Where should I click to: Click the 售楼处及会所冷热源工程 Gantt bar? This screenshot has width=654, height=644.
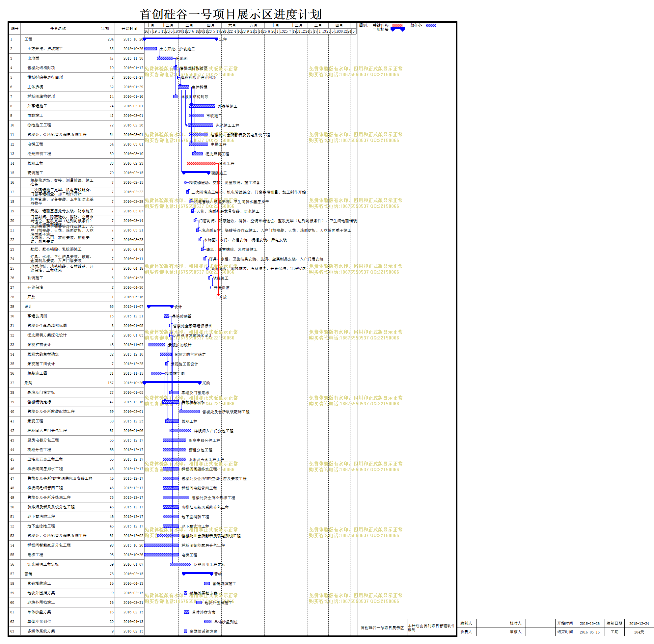(176, 497)
